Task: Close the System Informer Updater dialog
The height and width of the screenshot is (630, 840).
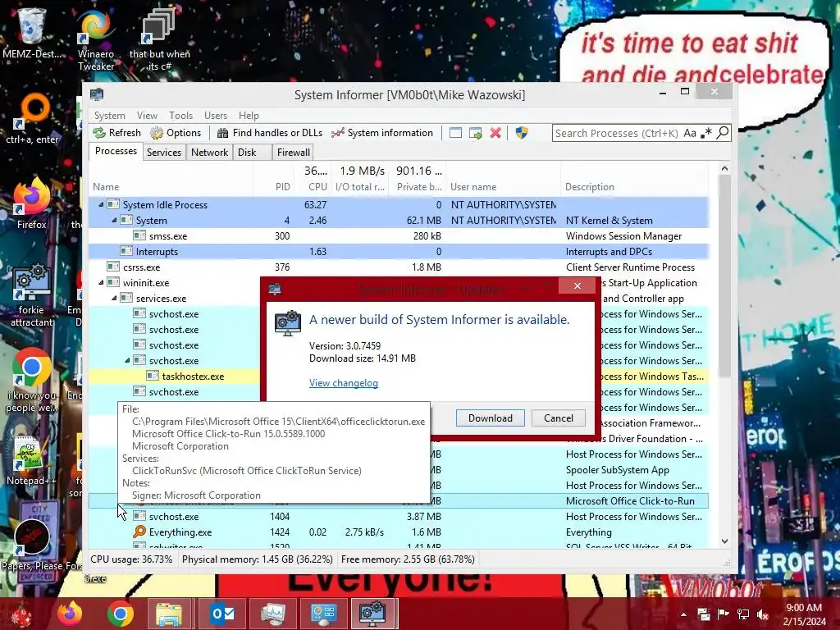Action: 577,286
